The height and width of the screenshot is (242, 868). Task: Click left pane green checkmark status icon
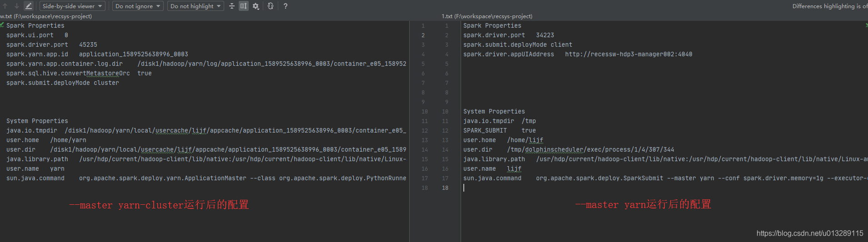click(x=2, y=25)
